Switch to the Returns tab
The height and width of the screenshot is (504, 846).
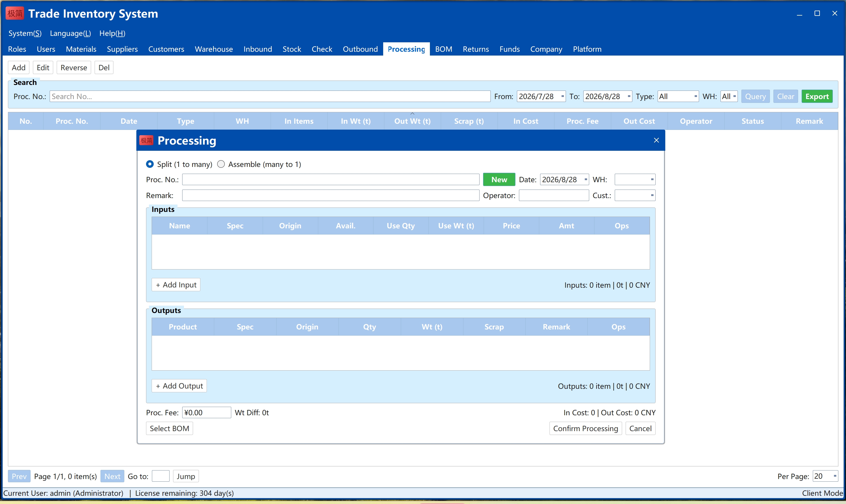(x=476, y=49)
